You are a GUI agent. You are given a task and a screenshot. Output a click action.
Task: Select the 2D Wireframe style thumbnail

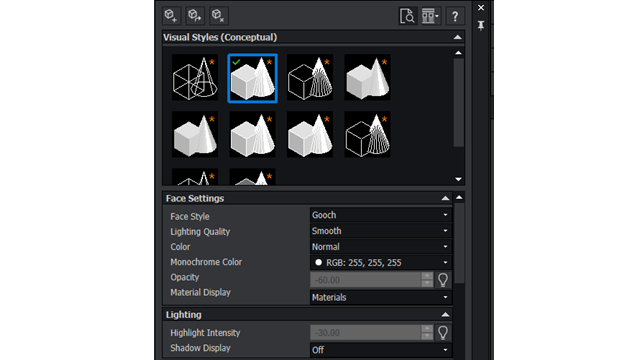click(x=195, y=78)
